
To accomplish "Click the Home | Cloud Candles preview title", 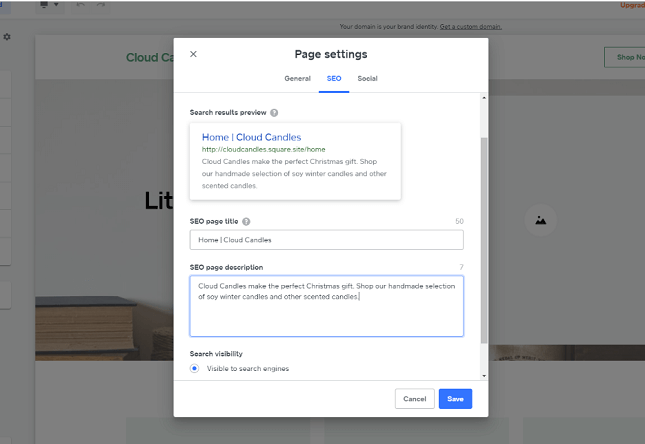I will (x=251, y=137).
